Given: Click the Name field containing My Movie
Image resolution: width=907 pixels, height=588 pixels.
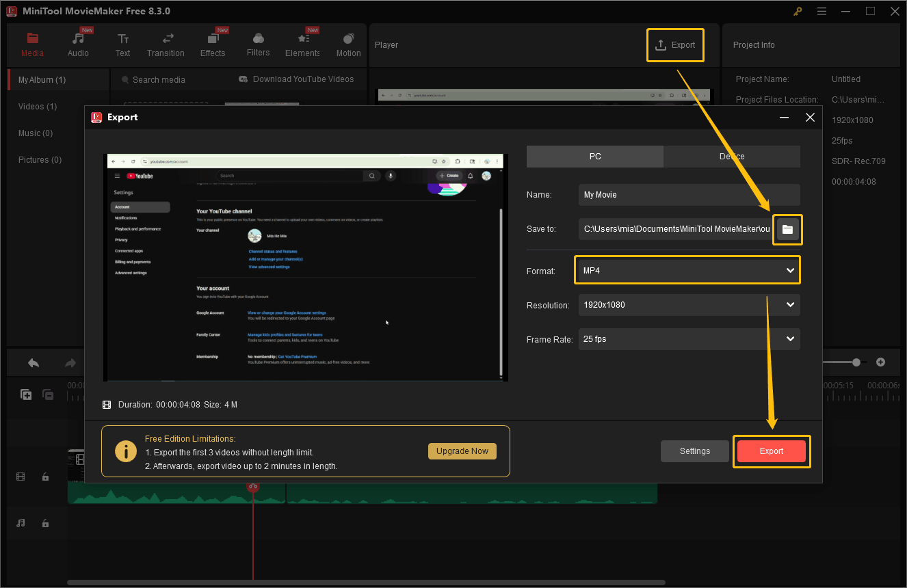Looking at the screenshot, I should [689, 195].
